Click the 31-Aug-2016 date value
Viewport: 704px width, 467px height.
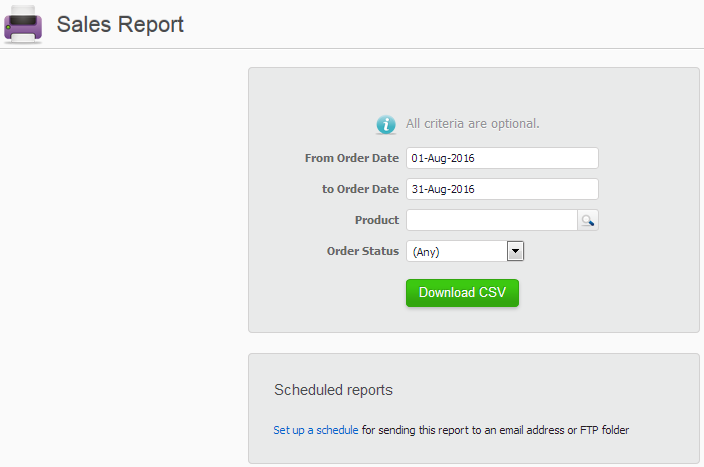[443, 189]
